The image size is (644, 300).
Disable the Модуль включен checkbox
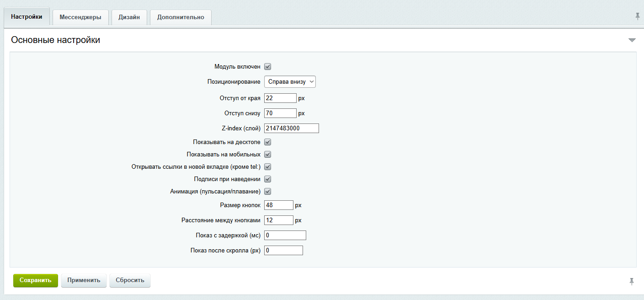point(267,66)
